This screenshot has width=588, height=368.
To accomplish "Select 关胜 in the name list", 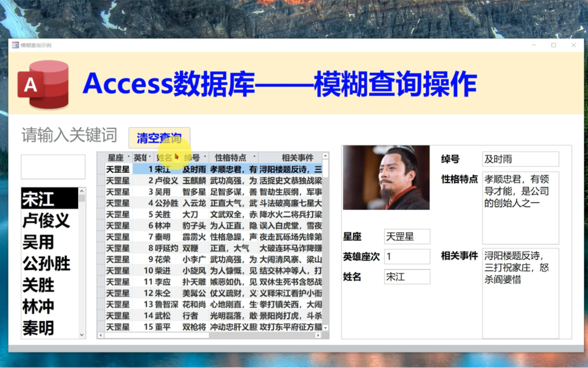I will tap(50, 285).
